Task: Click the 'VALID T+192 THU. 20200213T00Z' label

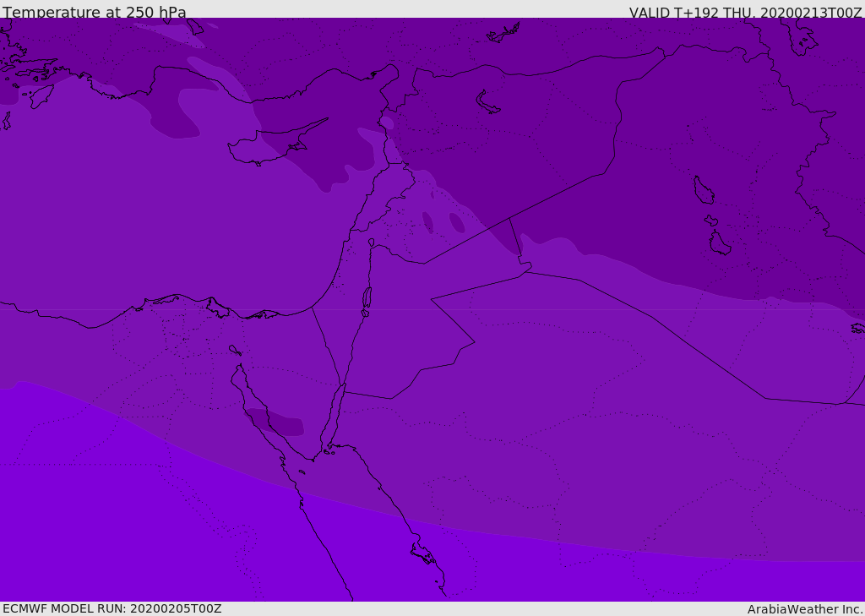Action: [745, 13]
